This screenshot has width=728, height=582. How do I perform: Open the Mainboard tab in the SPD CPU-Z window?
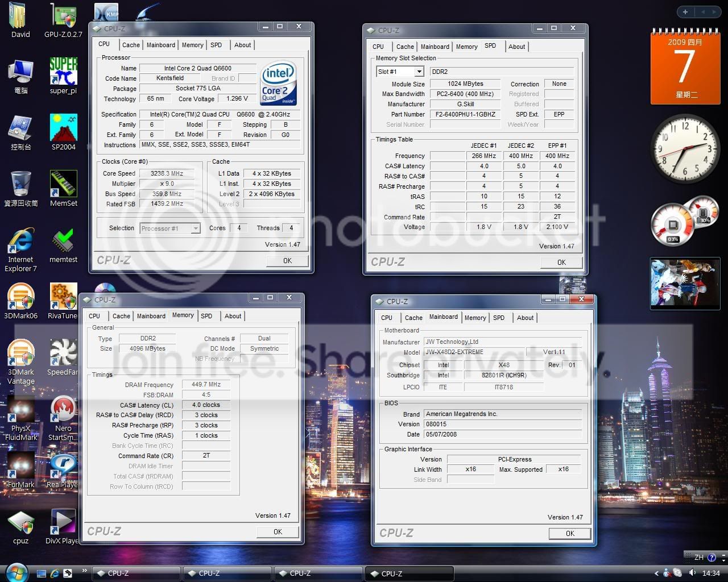tap(435, 47)
